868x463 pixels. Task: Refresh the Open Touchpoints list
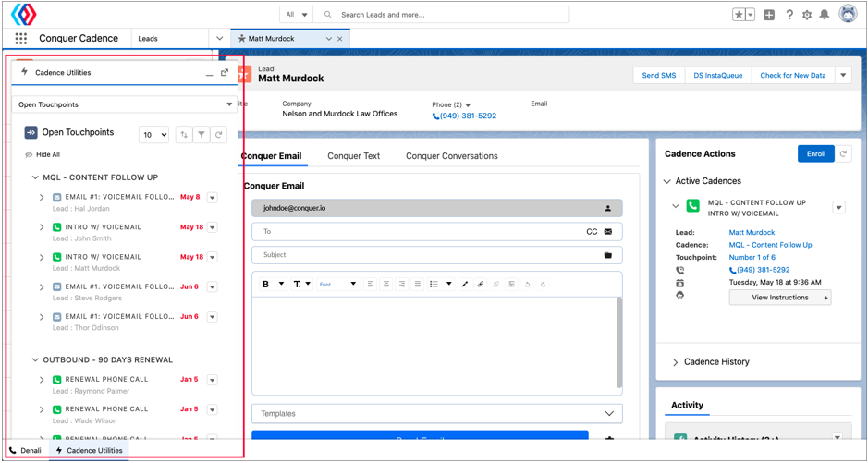[219, 134]
